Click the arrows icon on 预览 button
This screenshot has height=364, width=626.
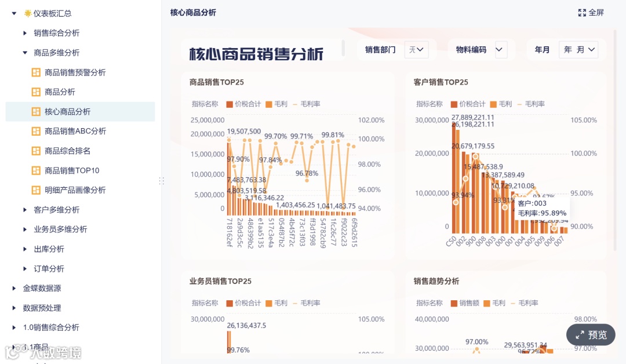pos(580,335)
